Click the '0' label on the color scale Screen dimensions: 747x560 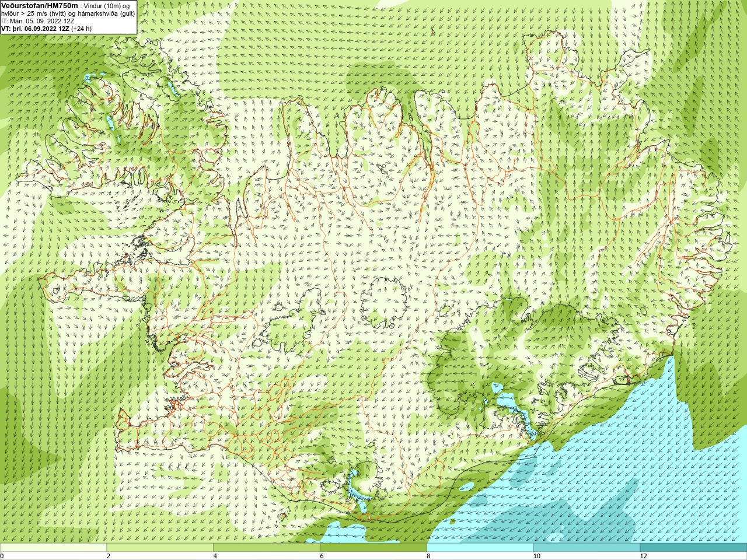[2, 556]
